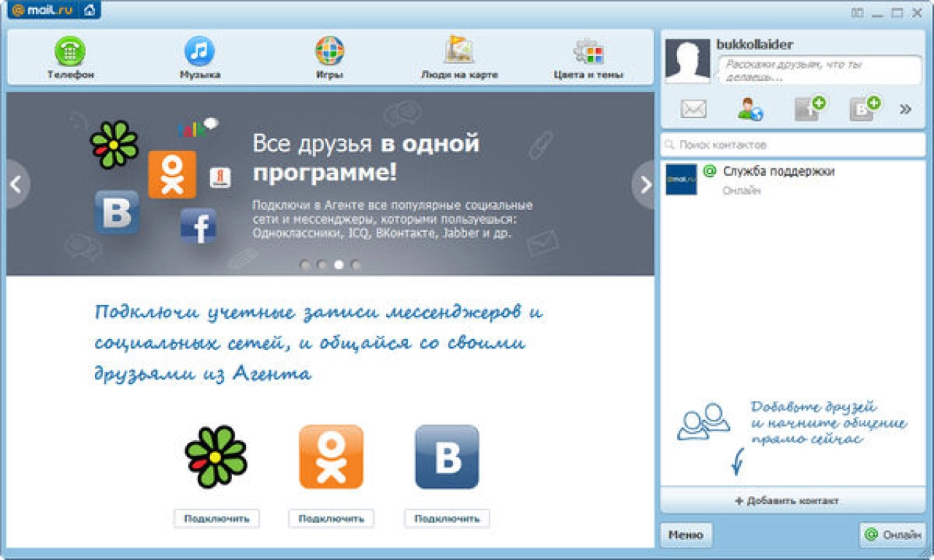Open the Телефон (Phone) feature
Image resolution: width=934 pixels, height=560 pixels.
point(71,58)
